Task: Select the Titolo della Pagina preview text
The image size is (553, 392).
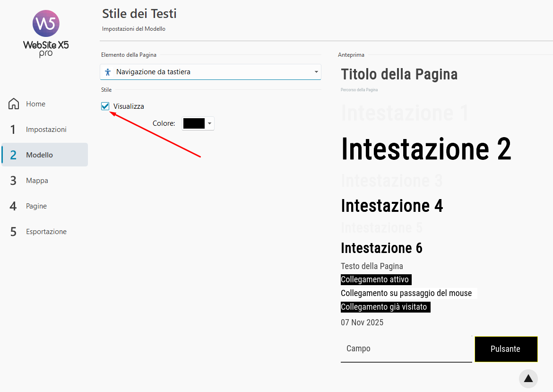Action: pos(399,74)
